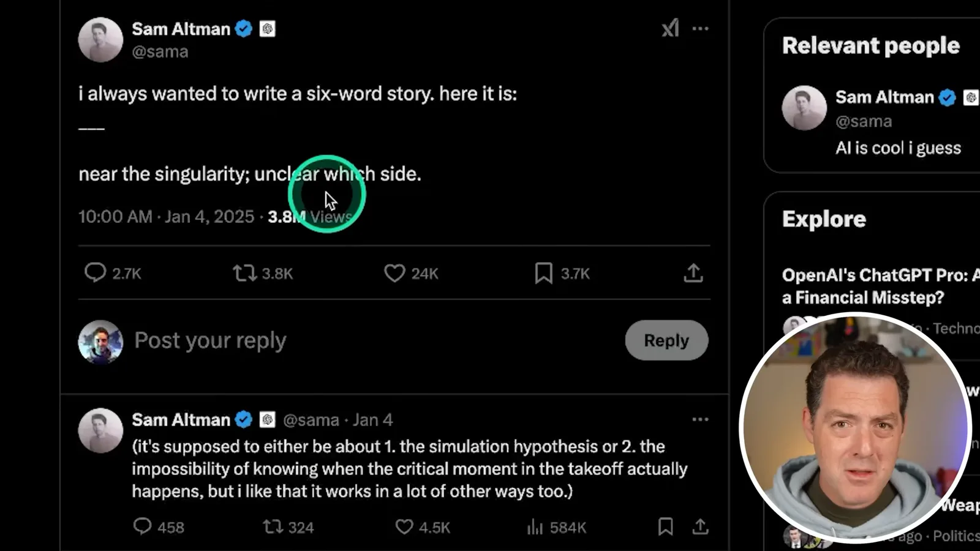This screenshot has width=980, height=551.
Task: Open @sama handle under main tweet author
Action: pyautogui.click(x=160, y=51)
